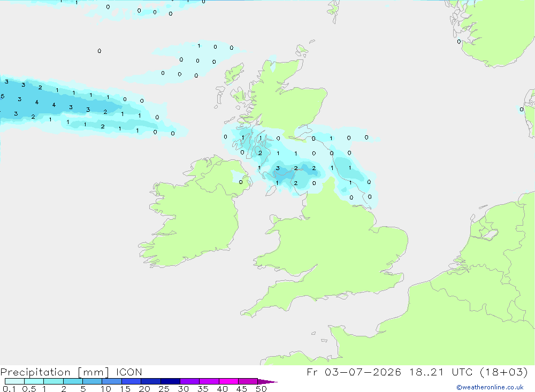Click the 0.1–0.5 mm legend color box
The height and width of the screenshot is (392, 535).
point(14,381)
